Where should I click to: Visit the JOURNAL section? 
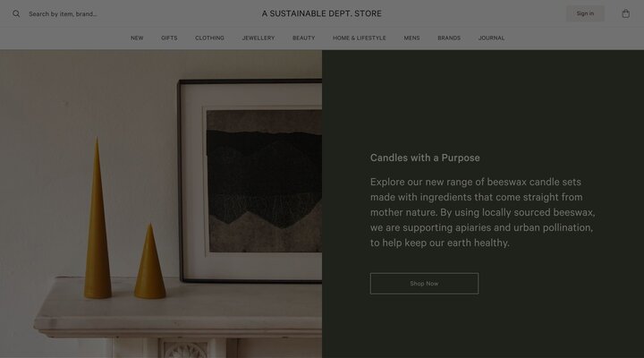pos(491,38)
